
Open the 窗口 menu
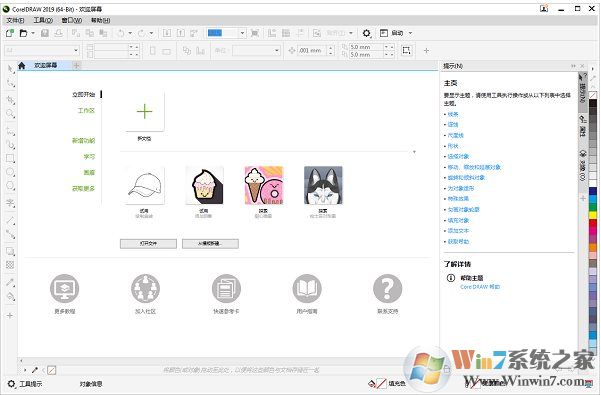(x=72, y=20)
